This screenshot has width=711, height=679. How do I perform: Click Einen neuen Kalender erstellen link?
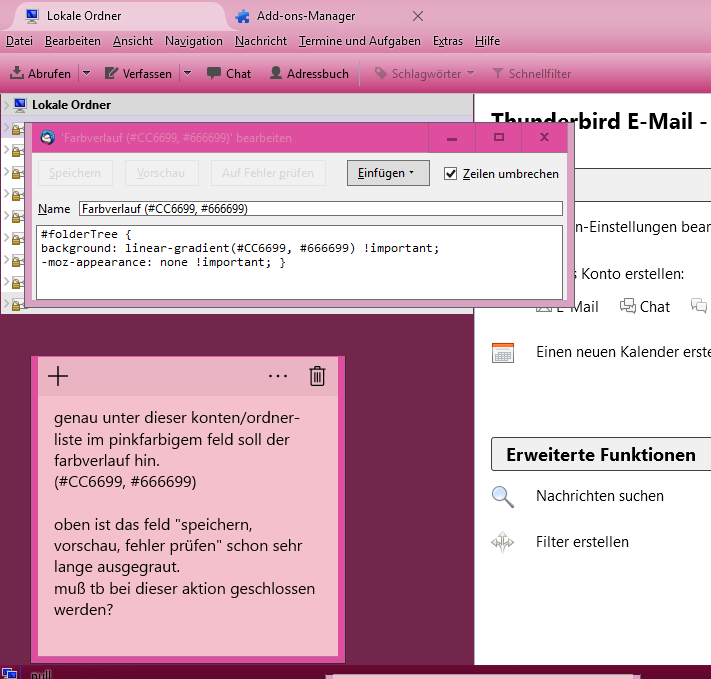[623, 352]
